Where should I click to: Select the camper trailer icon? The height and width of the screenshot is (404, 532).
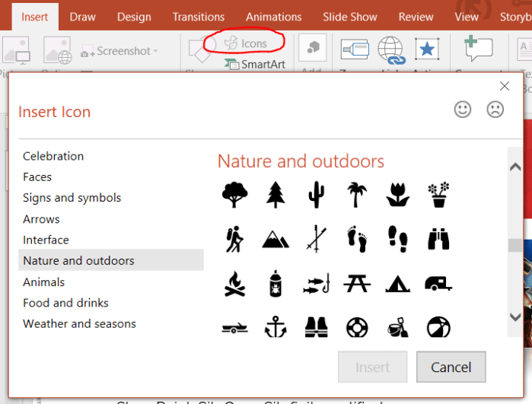point(438,284)
